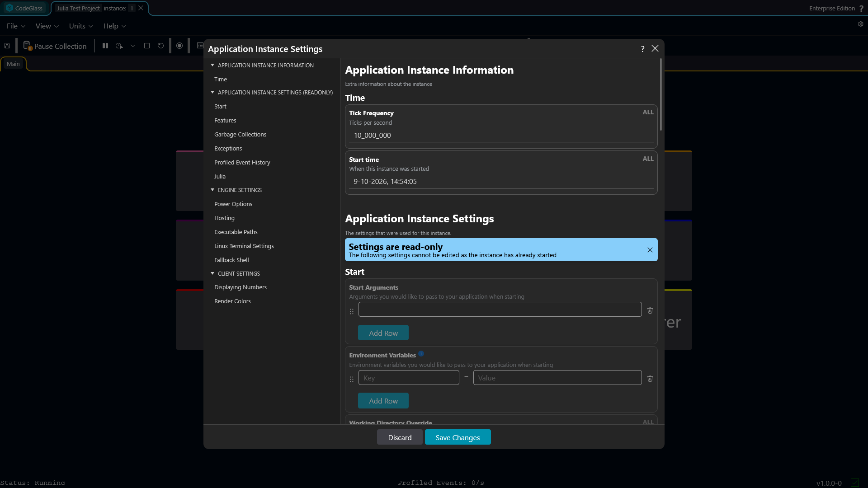Open the settings gear icon at top right

[x=861, y=24]
